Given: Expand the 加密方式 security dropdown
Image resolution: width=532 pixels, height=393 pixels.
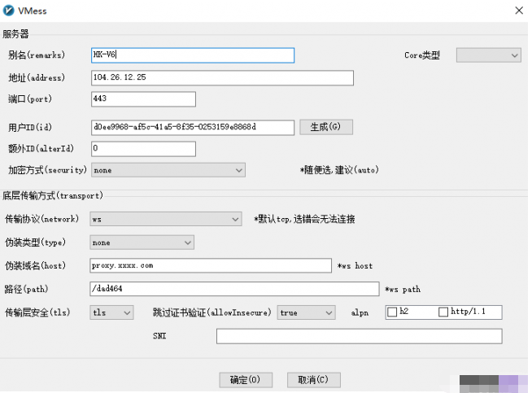Looking at the screenshot, I should [168, 171].
